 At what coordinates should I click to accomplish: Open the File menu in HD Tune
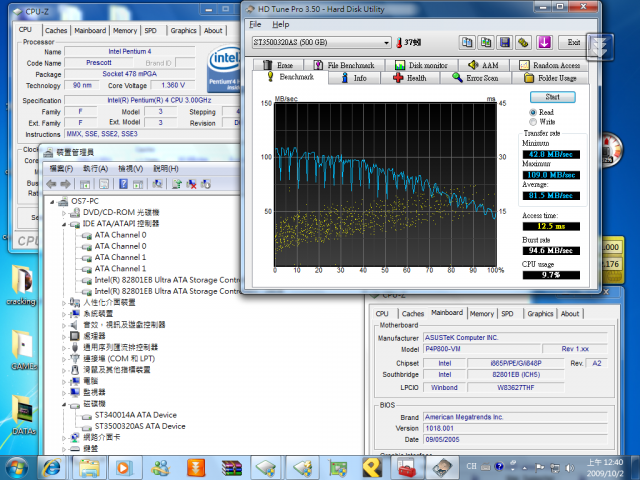(x=255, y=24)
